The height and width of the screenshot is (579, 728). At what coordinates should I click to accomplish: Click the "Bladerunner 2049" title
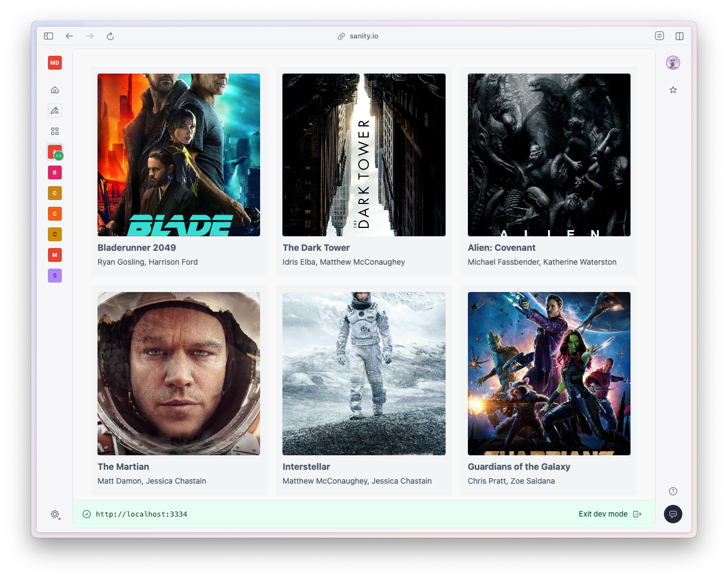point(136,248)
